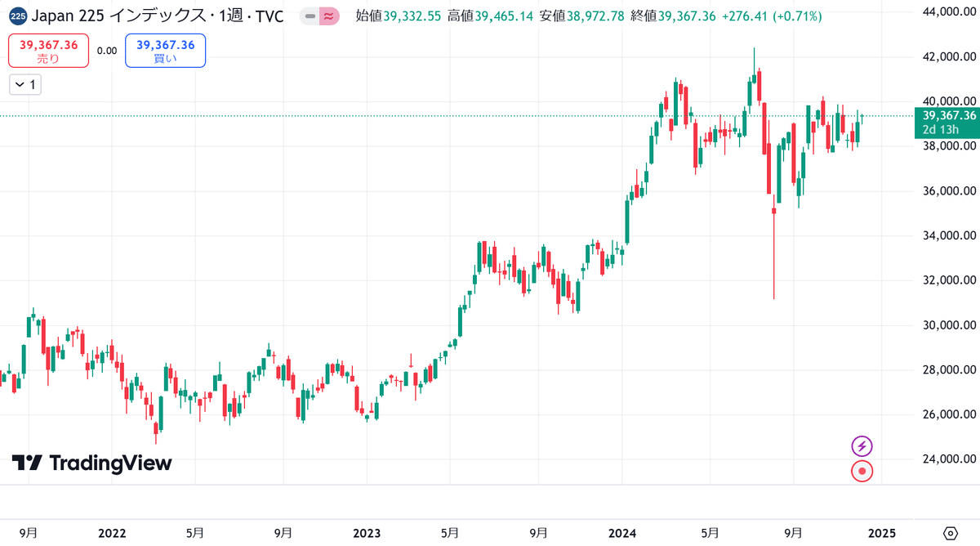Click the 44,000.00 price axis label
Screen dimensions: 980x546
(947, 12)
